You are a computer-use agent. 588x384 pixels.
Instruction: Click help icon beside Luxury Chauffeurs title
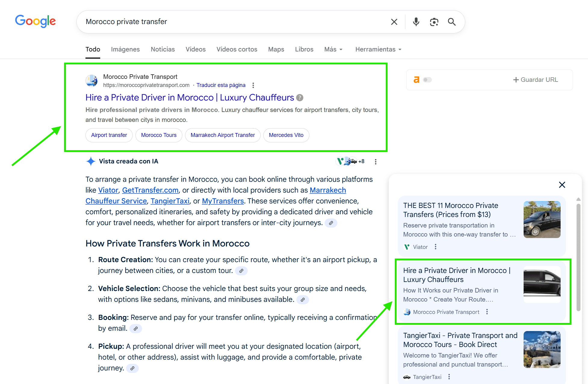(x=299, y=98)
